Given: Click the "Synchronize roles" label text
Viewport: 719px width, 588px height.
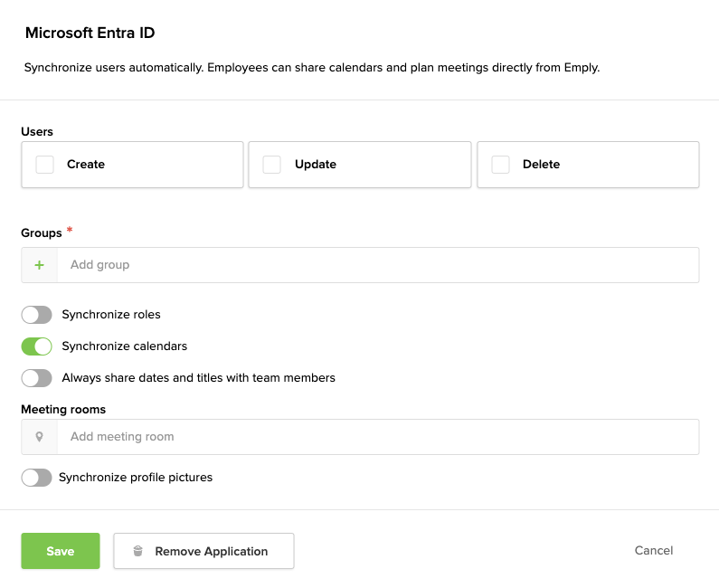Looking at the screenshot, I should (x=111, y=315).
